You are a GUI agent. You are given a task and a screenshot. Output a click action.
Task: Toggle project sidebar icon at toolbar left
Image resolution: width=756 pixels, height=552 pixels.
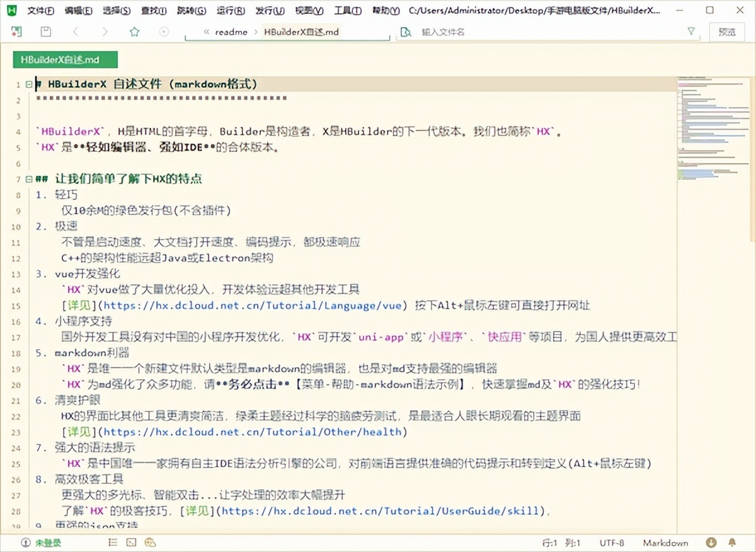coord(16,32)
